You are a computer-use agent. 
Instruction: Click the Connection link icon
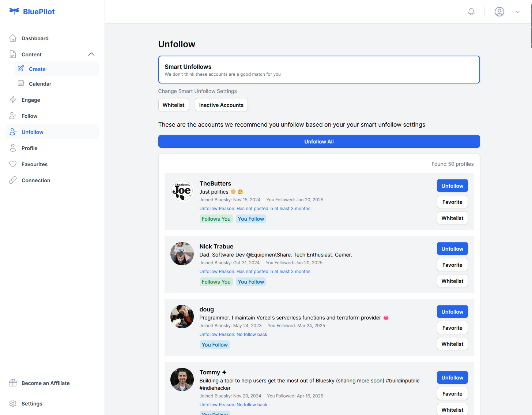click(x=13, y=180)
